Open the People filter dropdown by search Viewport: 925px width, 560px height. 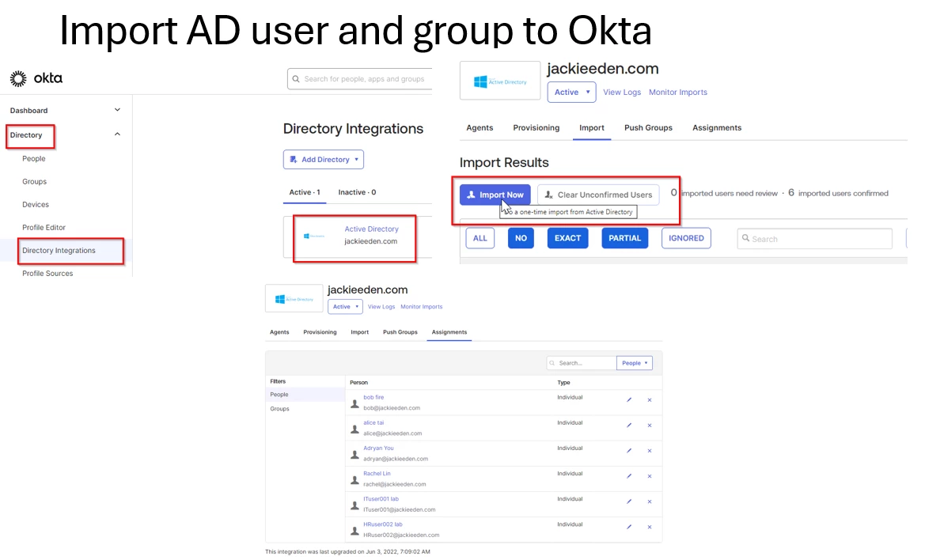[634, 363]
